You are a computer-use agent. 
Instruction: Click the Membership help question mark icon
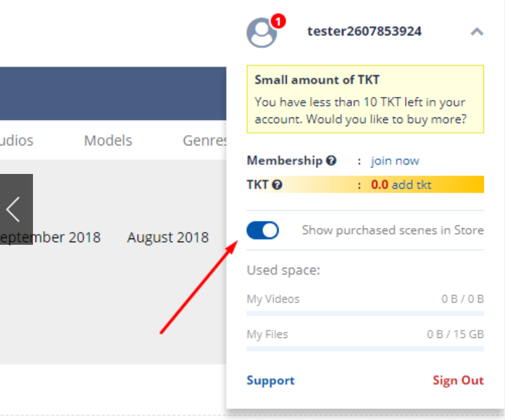[331, 161]
